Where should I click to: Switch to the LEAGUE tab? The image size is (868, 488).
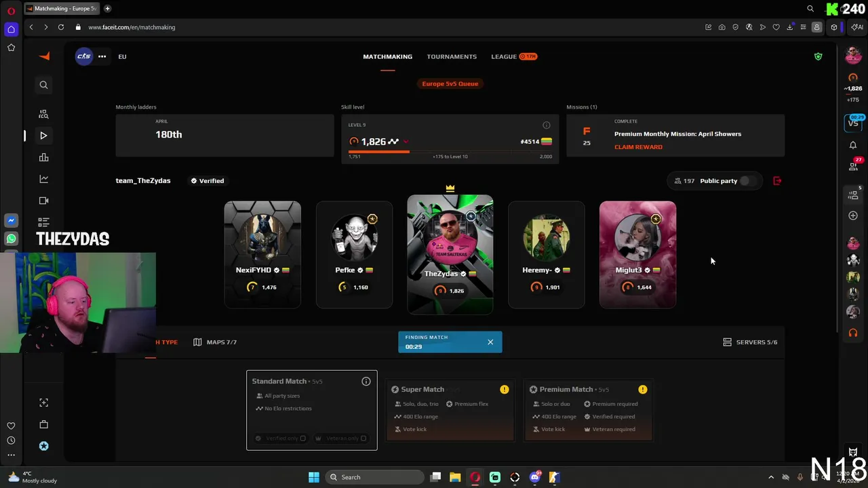[514, 56]
